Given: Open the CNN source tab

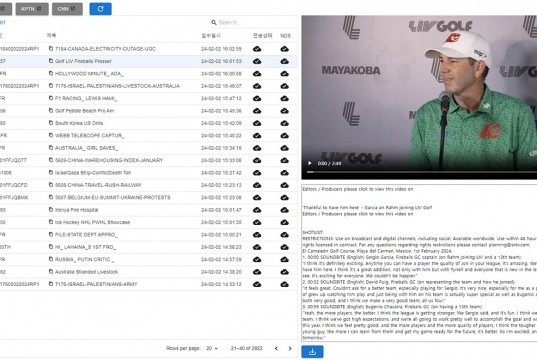Looking at the screenshot, I should pos(67,9).
